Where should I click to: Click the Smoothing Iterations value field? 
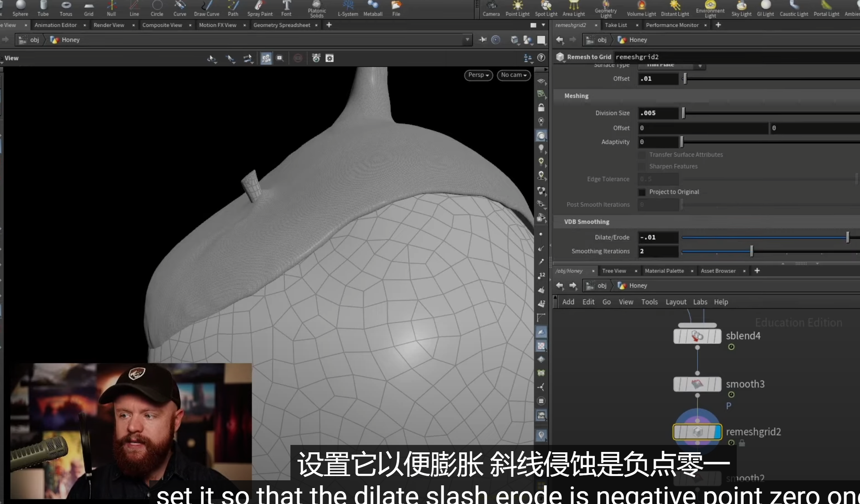[x=658, y=251]
